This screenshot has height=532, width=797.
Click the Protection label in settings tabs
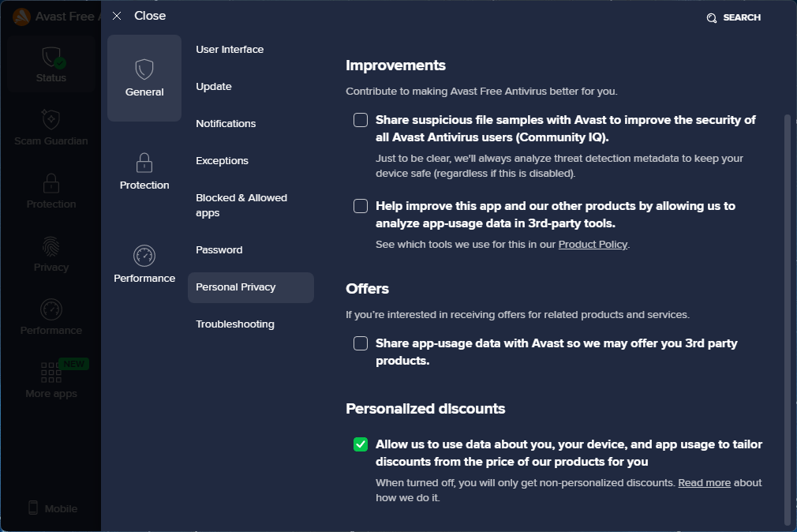pyautogui.click(x=144, y=185)
